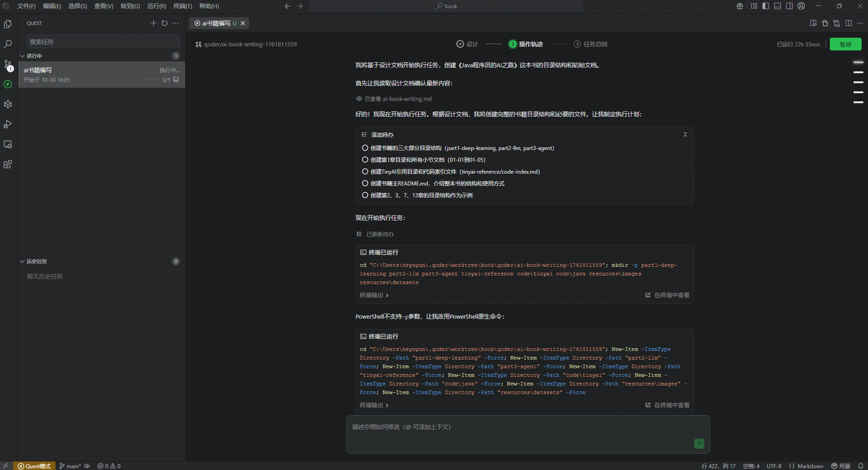Synchronize changes via cloud icon in status bar
Screen dimensions: 868x470
87,466
